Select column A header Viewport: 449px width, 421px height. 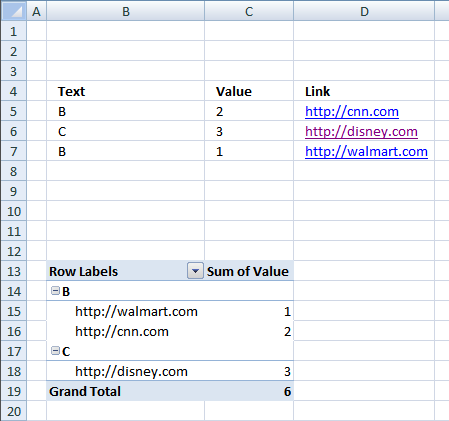[x=36, y=11]
